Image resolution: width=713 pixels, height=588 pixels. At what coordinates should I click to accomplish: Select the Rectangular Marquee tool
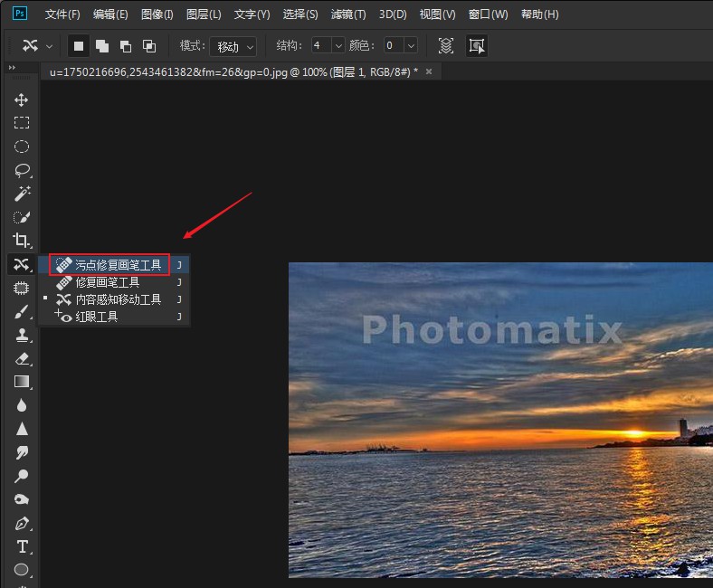(x=22, y=123)
